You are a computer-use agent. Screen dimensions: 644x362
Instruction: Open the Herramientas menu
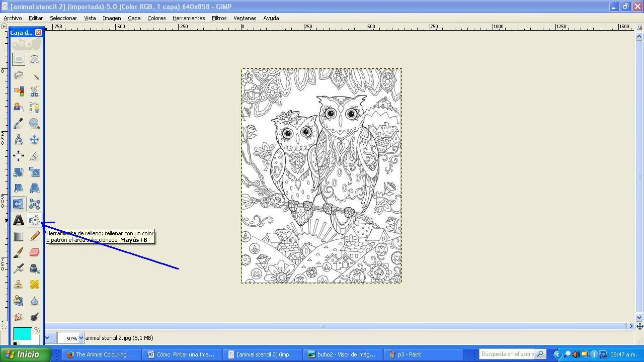point(189,18)
